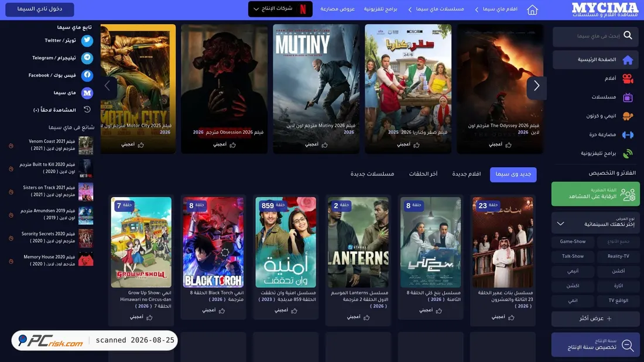
Task: Toggle the اكشن genre filter
Action: point(573,286)
